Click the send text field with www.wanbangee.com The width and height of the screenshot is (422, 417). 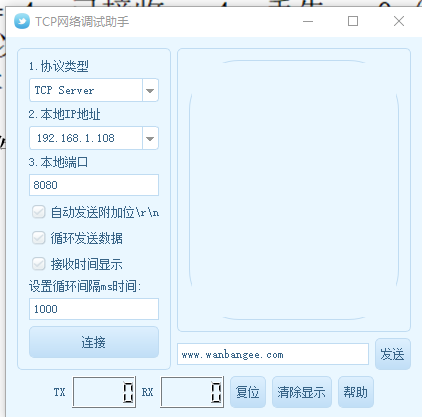[x=273, y=354]
